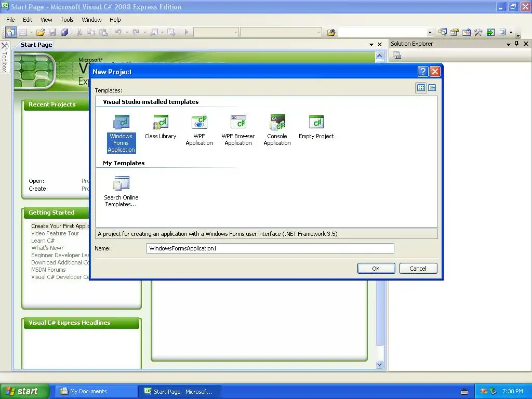Image resolution: width=532 pixels, height=399 pixels.
Task: Click the Solution Explorer Properties icon
Action: 397,55
